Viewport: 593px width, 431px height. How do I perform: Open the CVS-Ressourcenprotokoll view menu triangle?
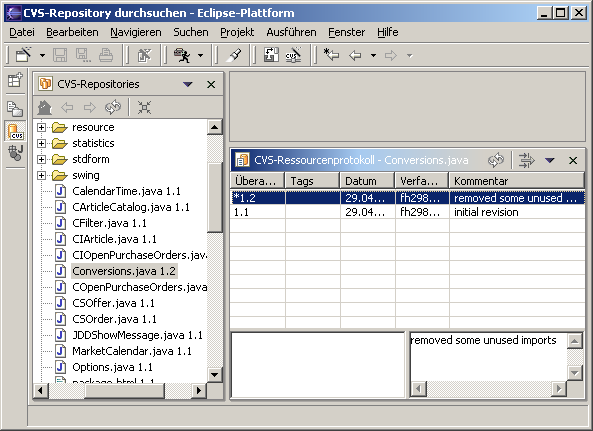550,160
